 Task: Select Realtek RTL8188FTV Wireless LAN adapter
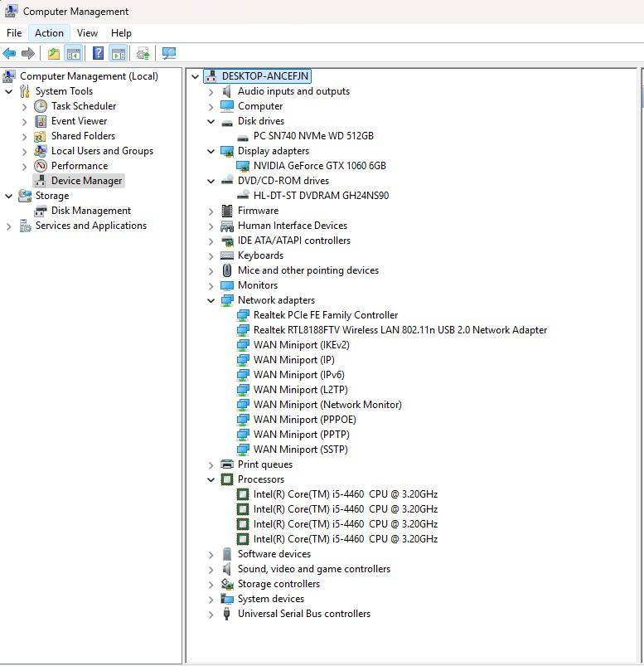point(399,330)
